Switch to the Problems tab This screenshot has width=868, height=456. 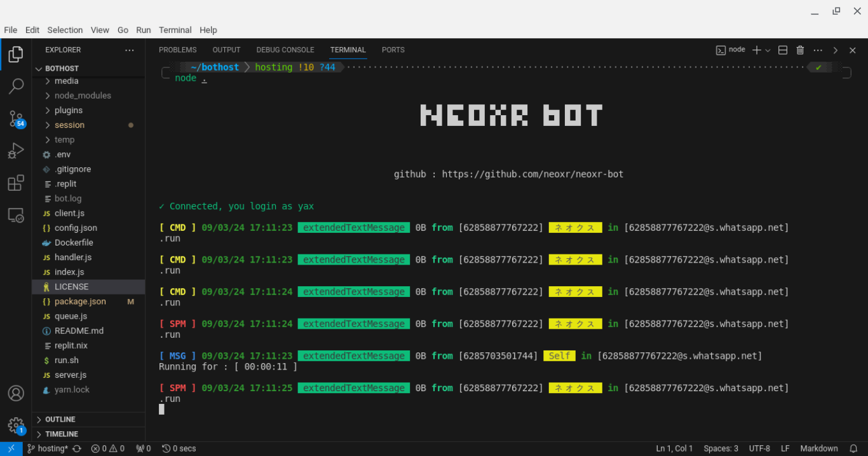pos(178,50)
